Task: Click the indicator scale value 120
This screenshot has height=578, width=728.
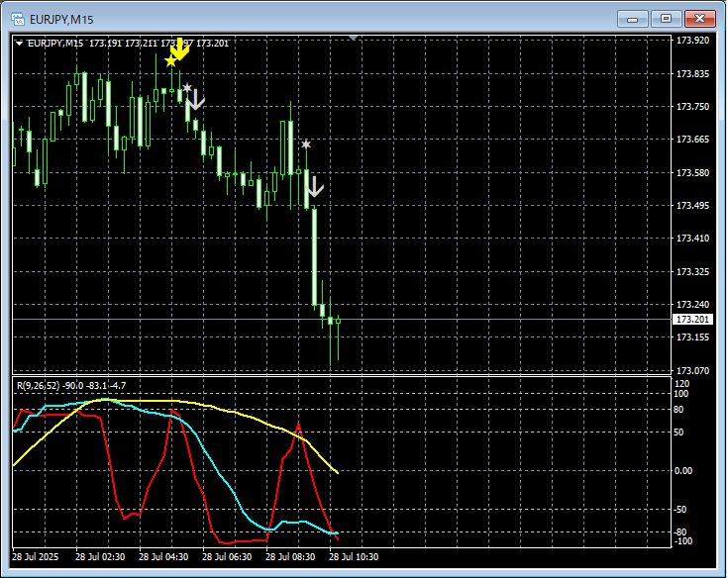Action: (681, 384)
